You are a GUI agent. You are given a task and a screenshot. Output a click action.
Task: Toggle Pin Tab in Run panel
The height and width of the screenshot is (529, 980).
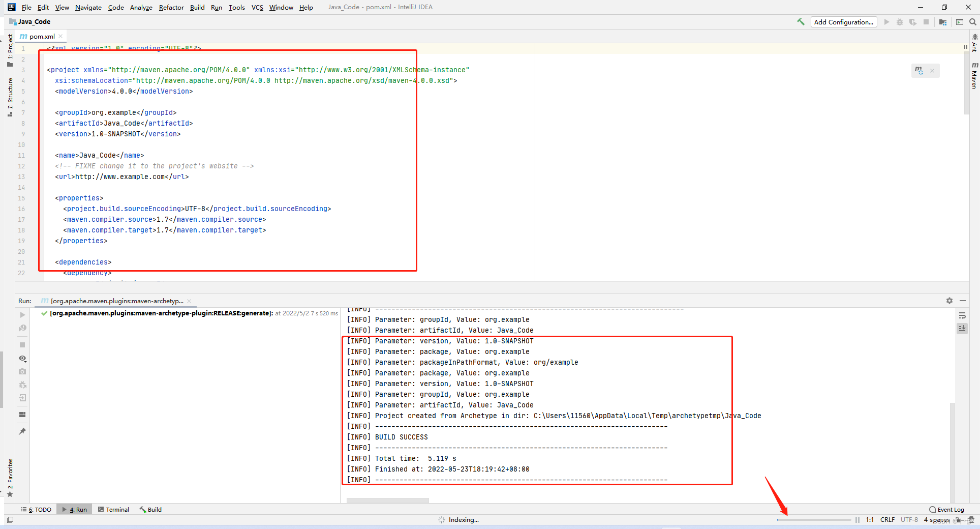(22, 431)
